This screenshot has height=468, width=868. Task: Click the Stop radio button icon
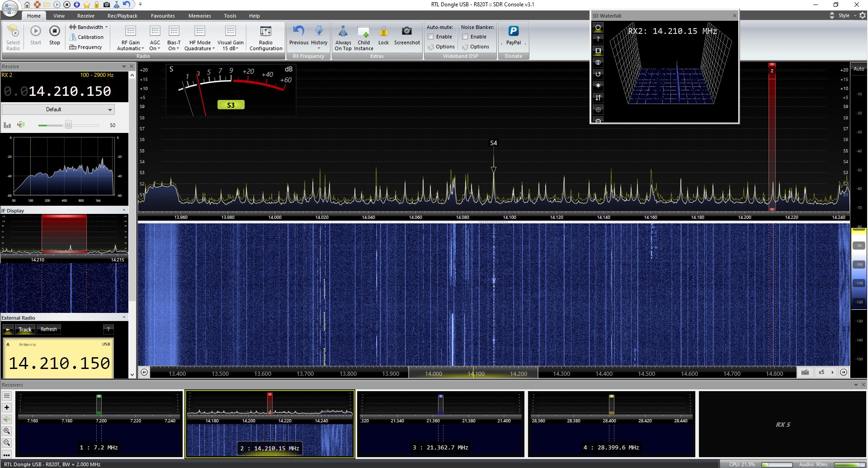pyautogui.click(x=54, y=31)
